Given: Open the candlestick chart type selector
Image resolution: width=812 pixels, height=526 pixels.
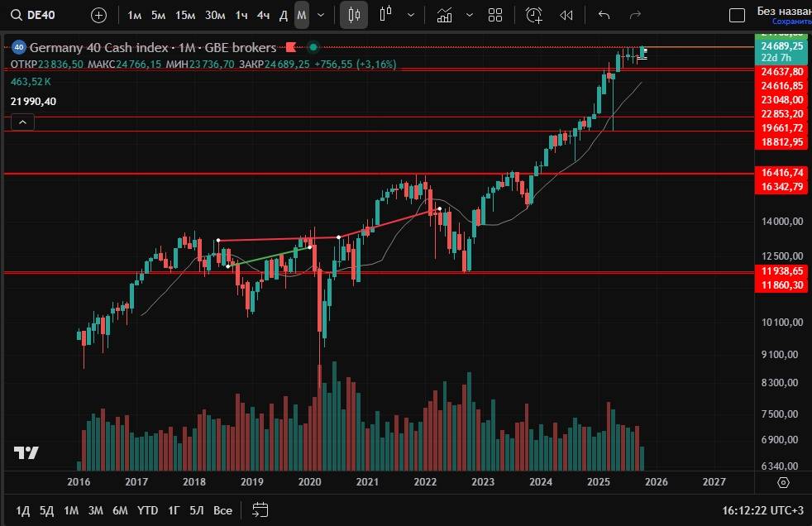Looking at the screenshot, I should [354, 15].
